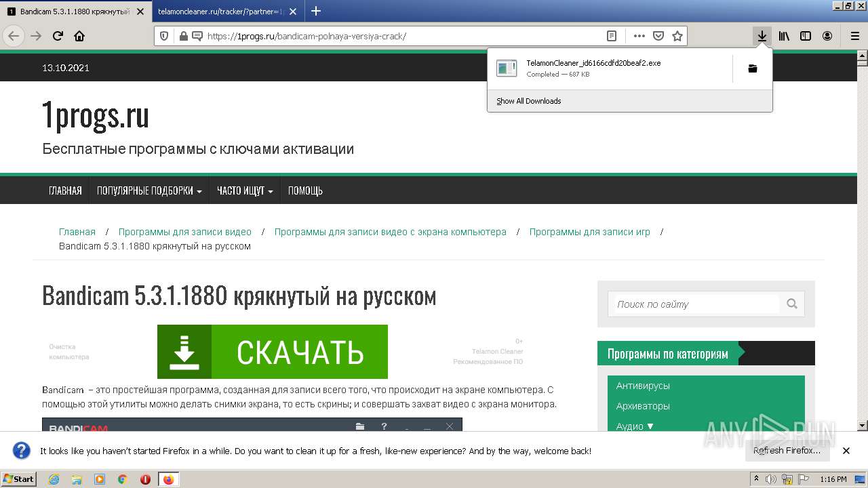Expand ПОПУЛЯРНЫЕ ПОДБОРКИ dropdown menu

pyautogui.click(x=149, y=190)
